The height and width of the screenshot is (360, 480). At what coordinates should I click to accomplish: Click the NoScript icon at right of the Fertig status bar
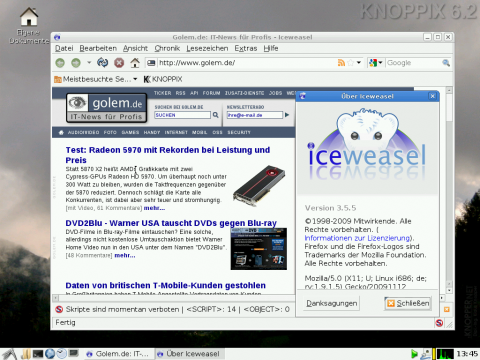(x=439, y=323)
